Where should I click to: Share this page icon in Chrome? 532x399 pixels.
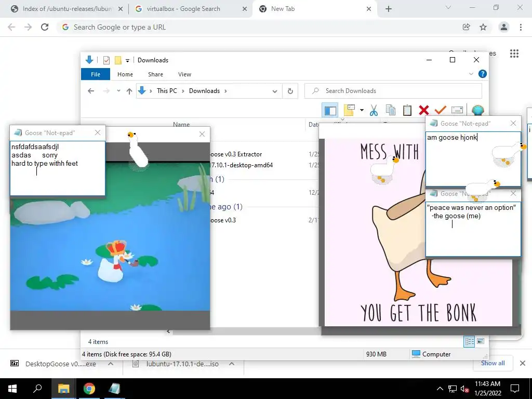pos(467,27)
